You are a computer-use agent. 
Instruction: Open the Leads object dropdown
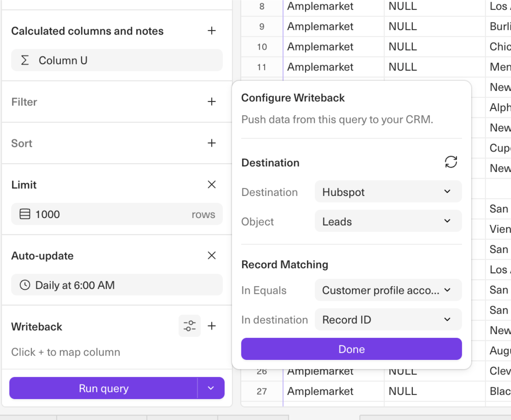[388, 221]
